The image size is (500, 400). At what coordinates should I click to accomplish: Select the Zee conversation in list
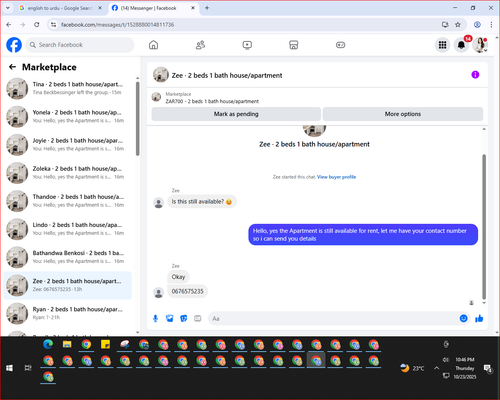pyautogui.click(x=68, y=285)
